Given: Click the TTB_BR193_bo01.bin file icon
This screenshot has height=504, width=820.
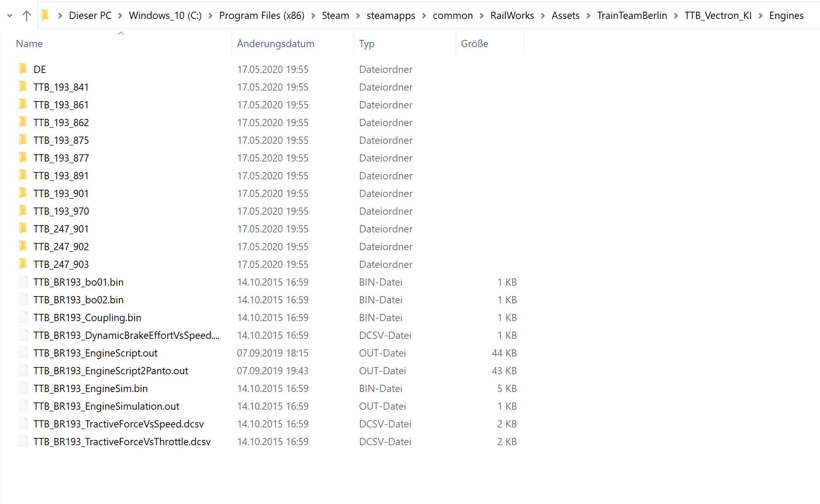Looking at the screenshot, I should (x=23, y=282).
